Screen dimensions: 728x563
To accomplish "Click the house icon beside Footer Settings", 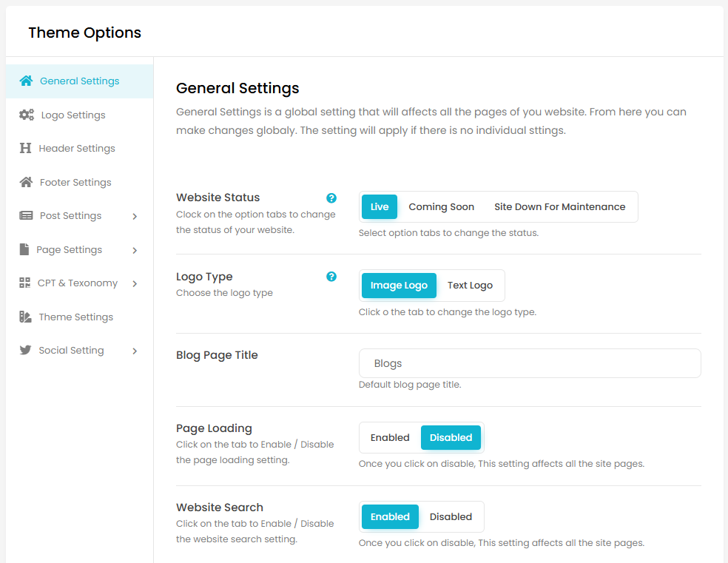I will point(27,182).
